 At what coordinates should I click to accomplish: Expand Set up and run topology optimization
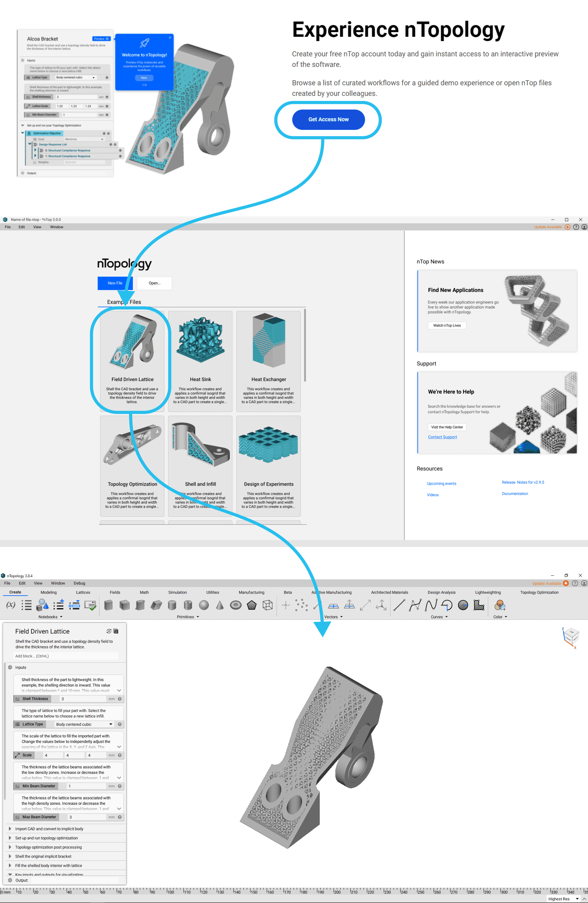tap(10, 838)
